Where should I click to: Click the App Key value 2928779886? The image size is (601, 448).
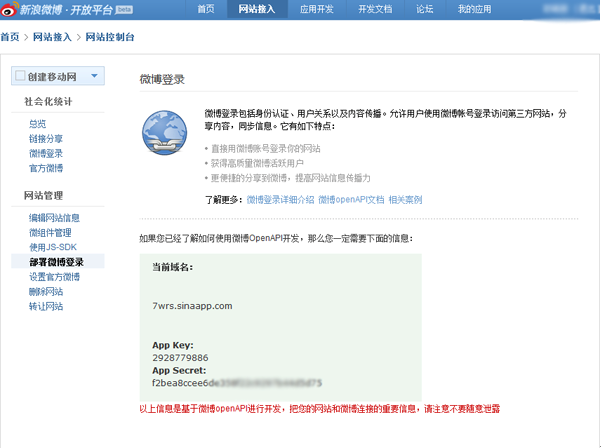click(x=180, y=358)
